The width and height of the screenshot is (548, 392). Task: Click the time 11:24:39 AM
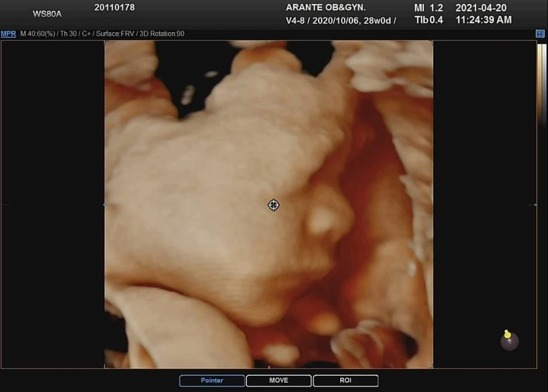(484, 20)
